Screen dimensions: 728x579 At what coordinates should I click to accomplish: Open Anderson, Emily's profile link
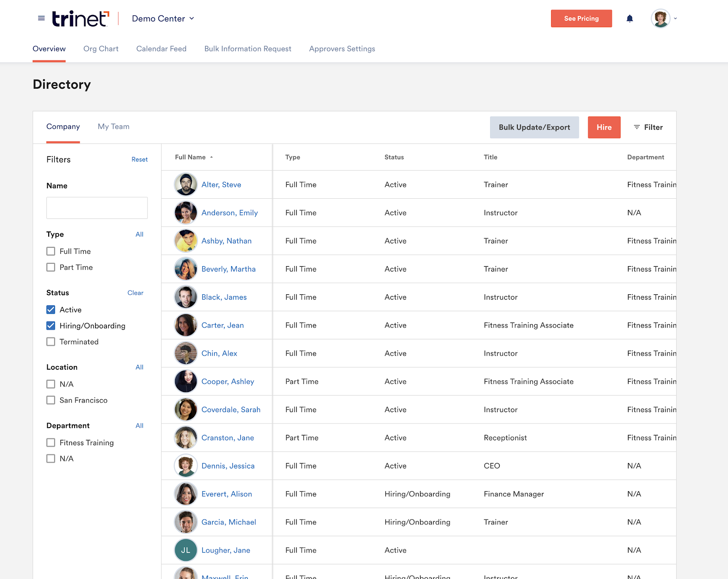point(230,213)
